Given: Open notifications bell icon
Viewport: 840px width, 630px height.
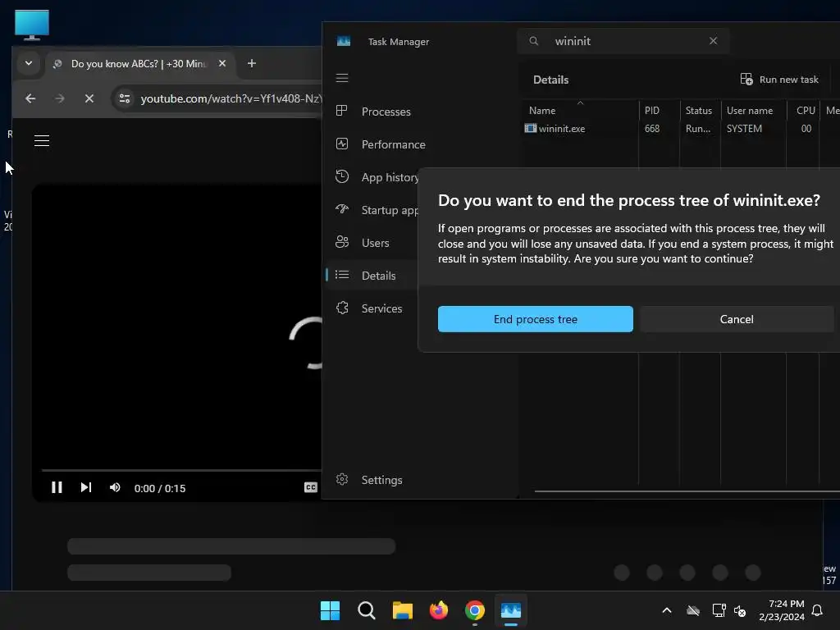Looking at the screenshot, I should pyautogui.click(x=817, y=610).
